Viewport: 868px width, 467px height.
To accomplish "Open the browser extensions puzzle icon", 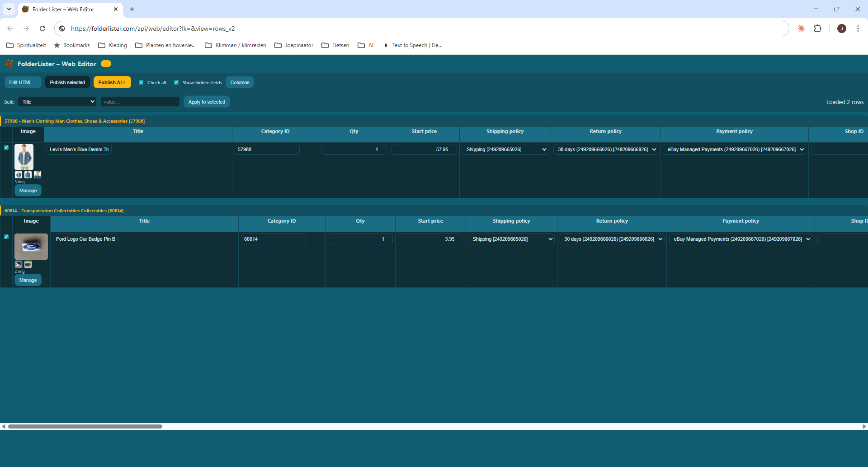I will [x=817, y=29].
